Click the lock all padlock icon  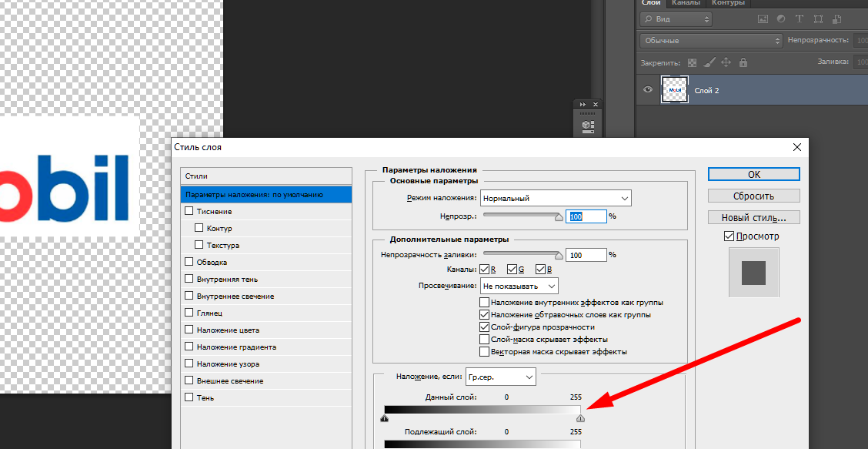[x=741, y=62]
